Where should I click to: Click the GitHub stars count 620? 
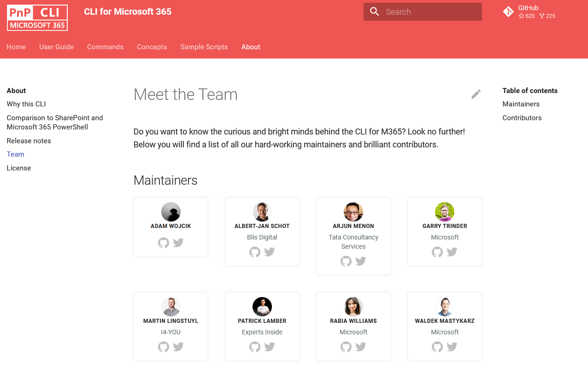[527, 16]
